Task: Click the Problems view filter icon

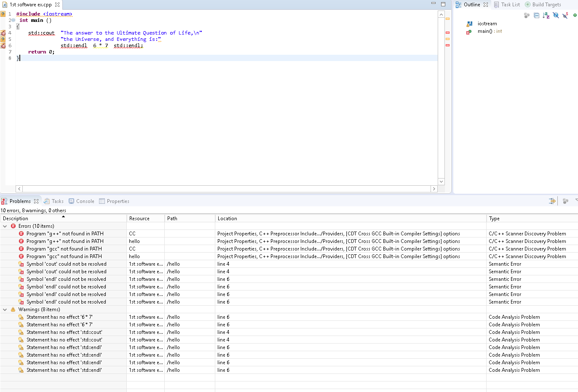Action: click(552, 201)
